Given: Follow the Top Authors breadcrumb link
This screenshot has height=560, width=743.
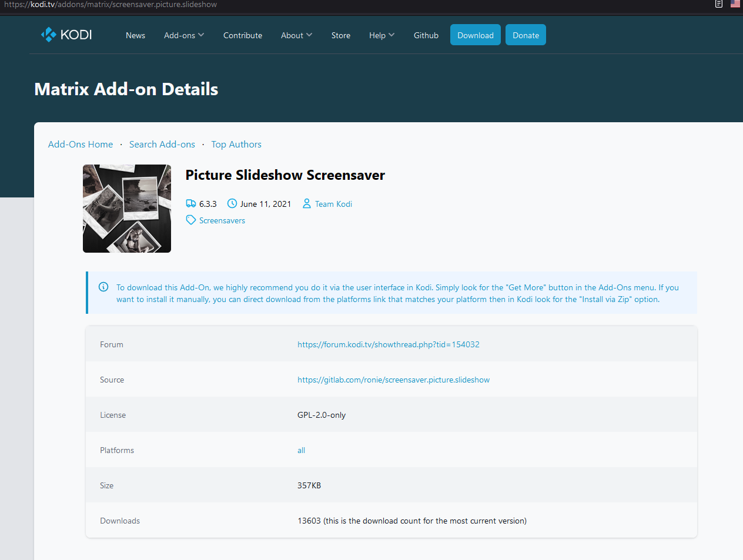Looking at the screenshot, I should 236,145.
